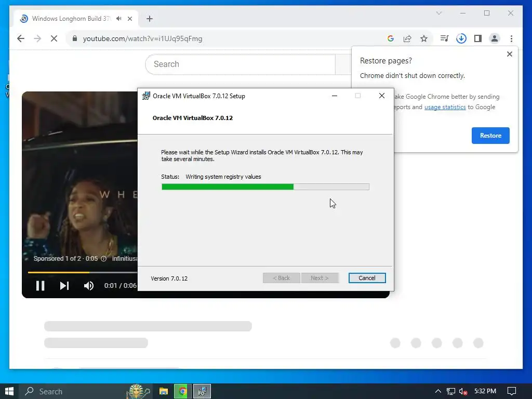This screenshot has height=399, width=532.
Task: Mute the tab via its speaker icon
Action: pos(119,19)
